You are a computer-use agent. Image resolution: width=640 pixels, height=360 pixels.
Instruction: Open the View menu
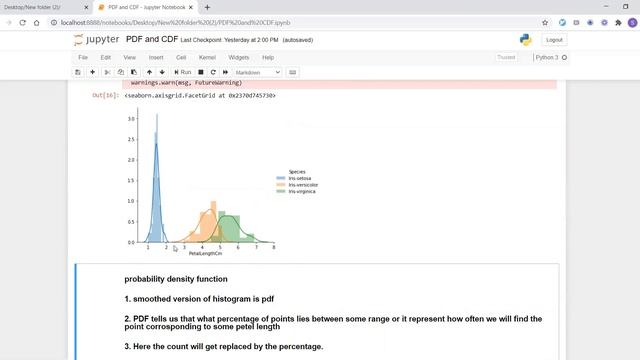(129, 58)
